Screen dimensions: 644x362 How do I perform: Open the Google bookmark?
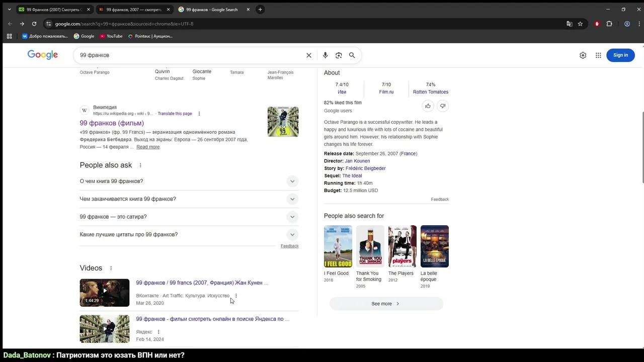tap(84, 36)
